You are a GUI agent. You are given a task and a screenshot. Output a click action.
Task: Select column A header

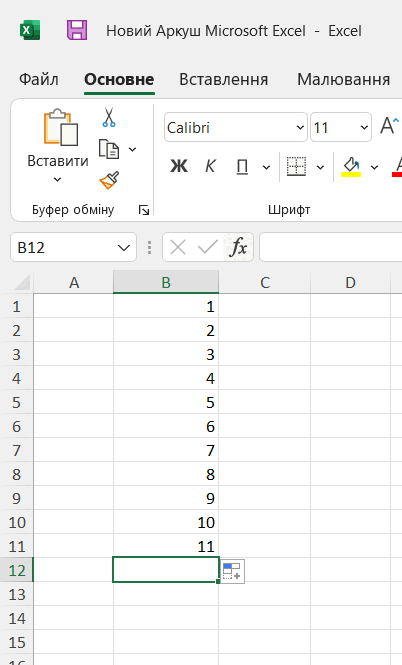pos(74,282)
